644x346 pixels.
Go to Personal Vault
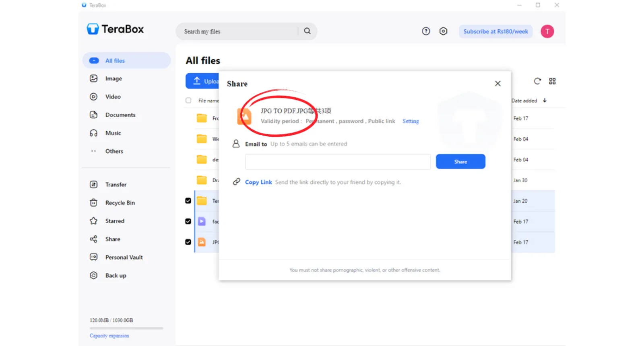point(124,257)
